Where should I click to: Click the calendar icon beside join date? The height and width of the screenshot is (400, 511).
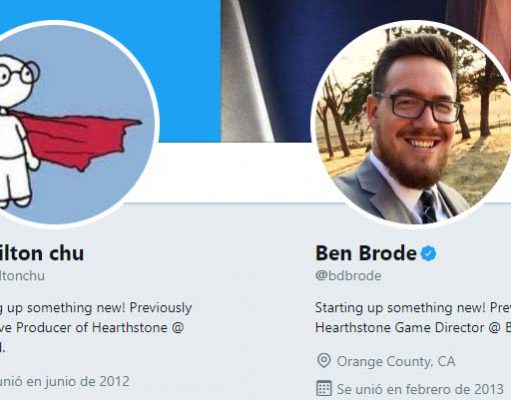[x=324, y=389]
